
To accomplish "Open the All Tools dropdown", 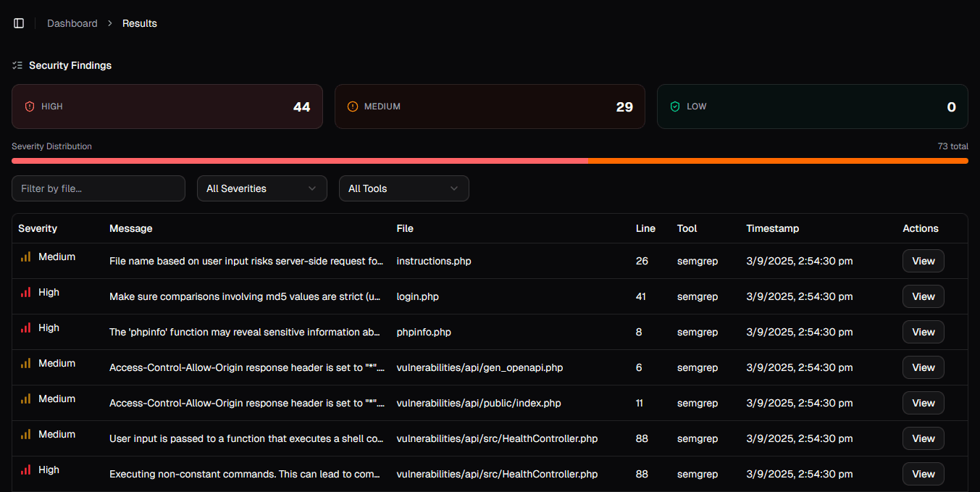I will click(403, 188).
